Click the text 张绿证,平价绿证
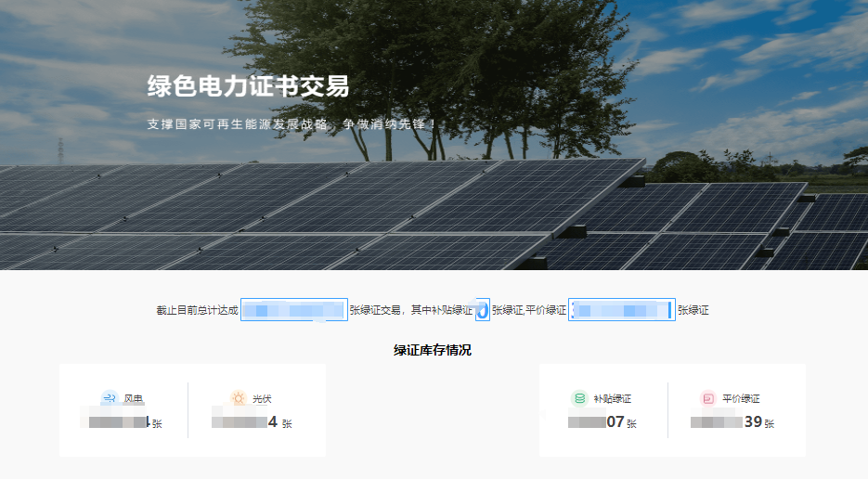 click(x=529, y=310)
